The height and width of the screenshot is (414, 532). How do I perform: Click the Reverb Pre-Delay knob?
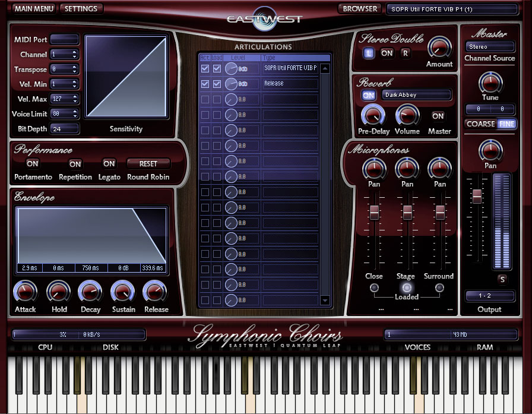point(372,115)
